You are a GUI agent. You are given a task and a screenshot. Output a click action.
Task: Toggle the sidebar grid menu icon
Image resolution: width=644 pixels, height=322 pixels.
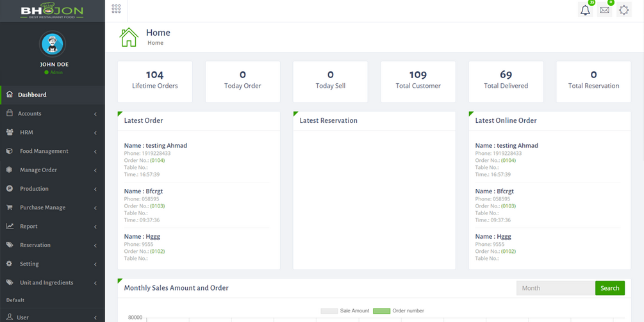(116, 9)
